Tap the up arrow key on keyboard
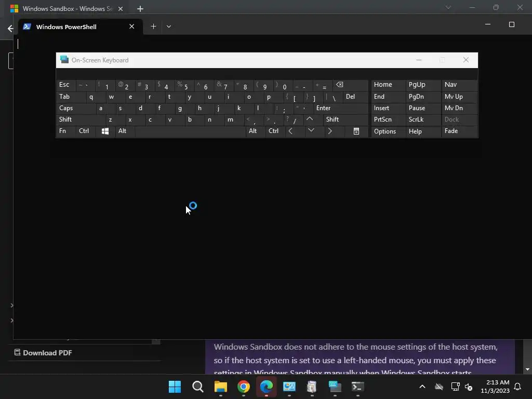The image size is (532, 399). [310, 119]
